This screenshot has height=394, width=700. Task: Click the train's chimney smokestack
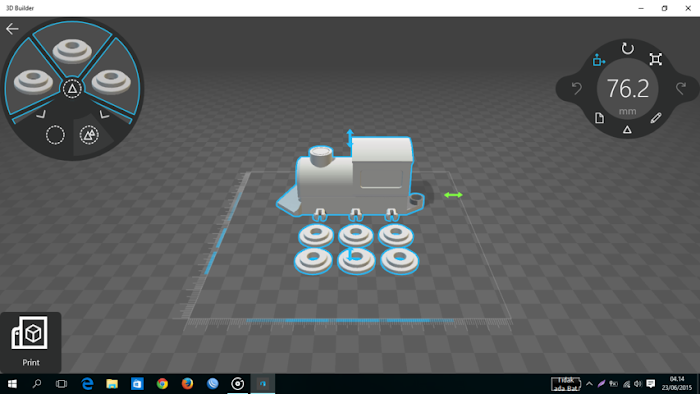(x=321, y=155)
